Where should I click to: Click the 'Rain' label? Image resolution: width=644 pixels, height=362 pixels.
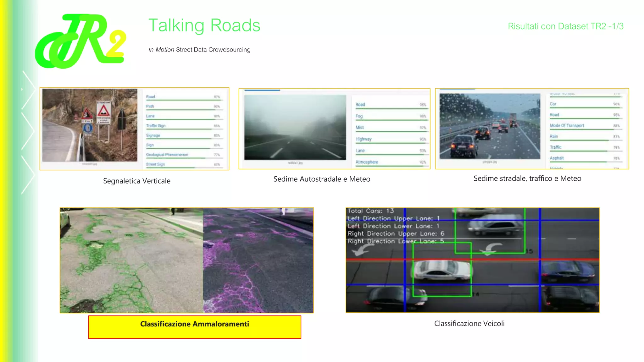pyautogui.click(x=554, y=136)
